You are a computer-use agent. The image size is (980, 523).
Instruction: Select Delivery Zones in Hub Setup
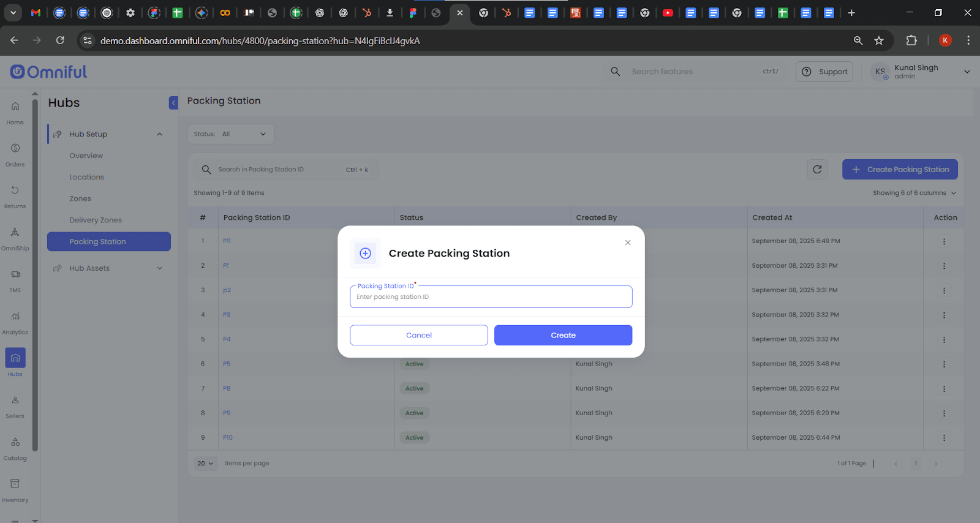click(x=96, y=220)
